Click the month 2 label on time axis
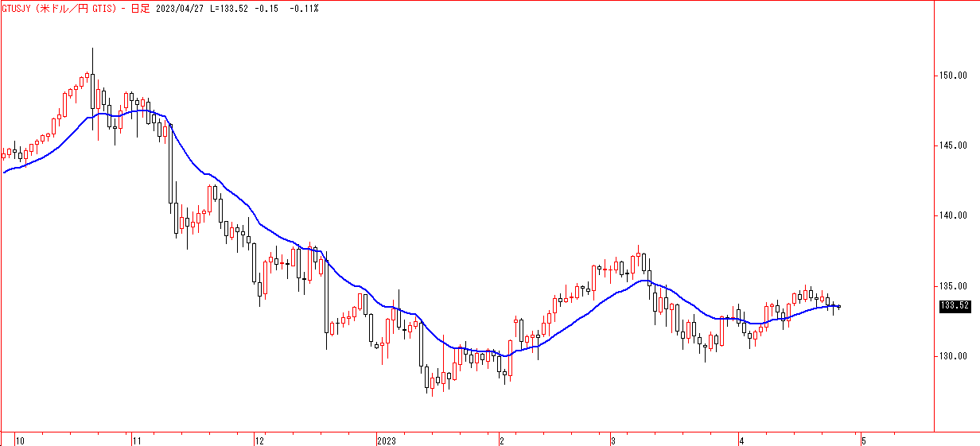980x446 pixels. coord(502,440)
